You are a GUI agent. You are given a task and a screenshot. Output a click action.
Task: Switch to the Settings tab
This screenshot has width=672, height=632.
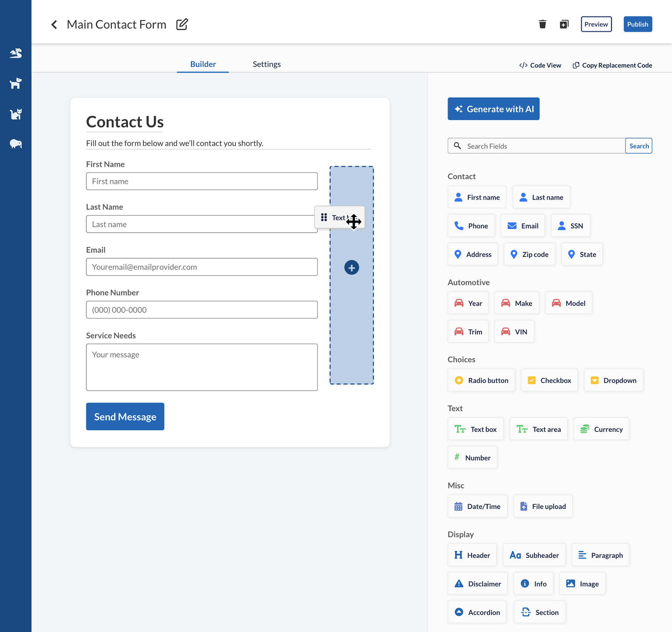pos(267,64)
